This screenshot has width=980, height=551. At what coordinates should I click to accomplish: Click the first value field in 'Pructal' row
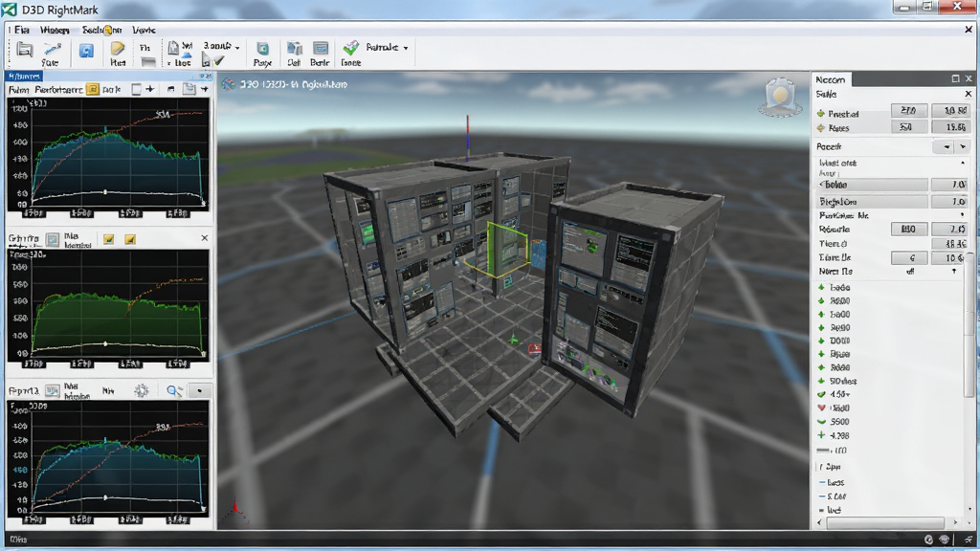pyautogui.click(x=908, y=111)
